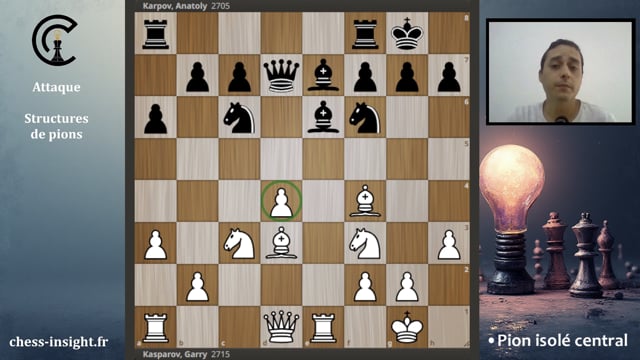The height and width of the screenshot is (360, 640).
Task: Pick the black pawn on b7
Action: coord(198,77)
